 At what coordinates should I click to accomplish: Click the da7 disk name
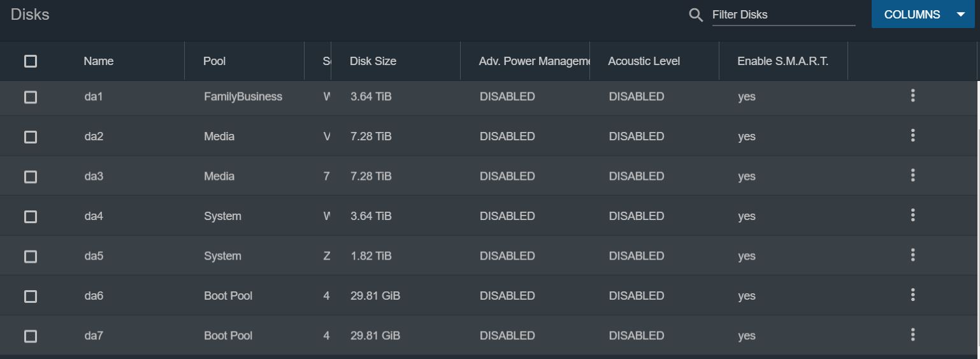[94, 335]
